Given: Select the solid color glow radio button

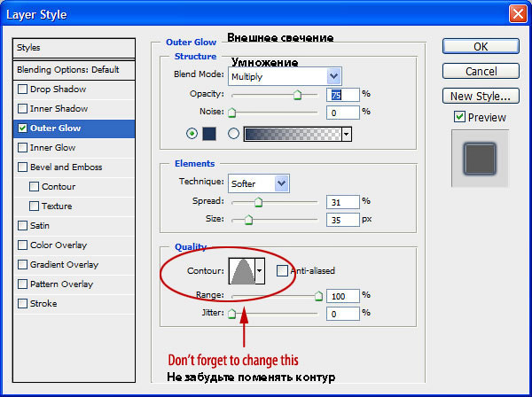Looking at the screenshot, I should click(192, 134).
